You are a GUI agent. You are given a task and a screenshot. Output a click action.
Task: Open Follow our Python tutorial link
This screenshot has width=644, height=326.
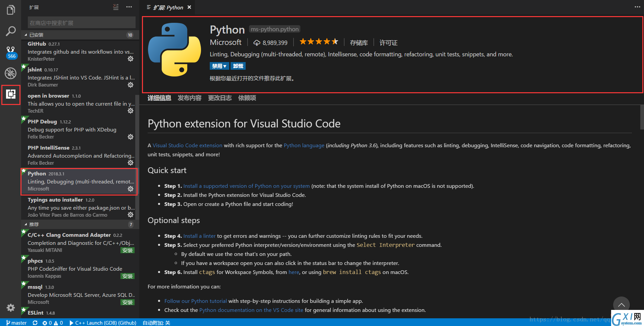(x=196, y=301)
